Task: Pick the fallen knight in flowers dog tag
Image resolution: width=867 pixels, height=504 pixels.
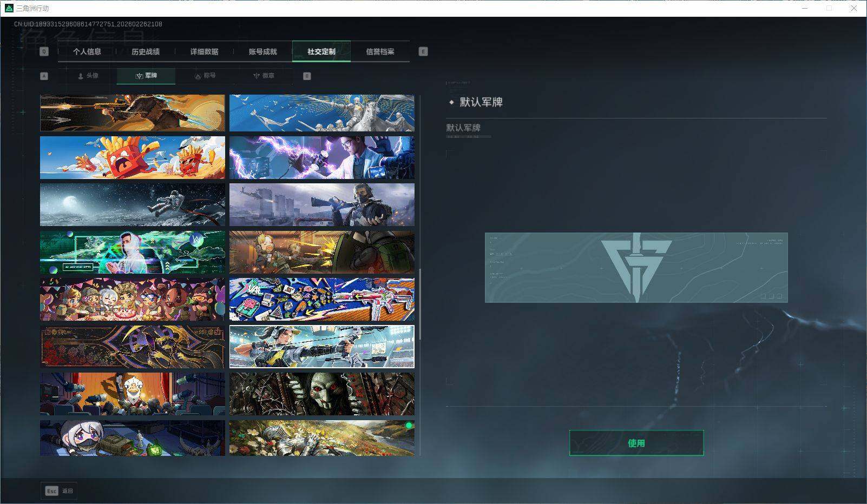Action: [x=322, y=438]
